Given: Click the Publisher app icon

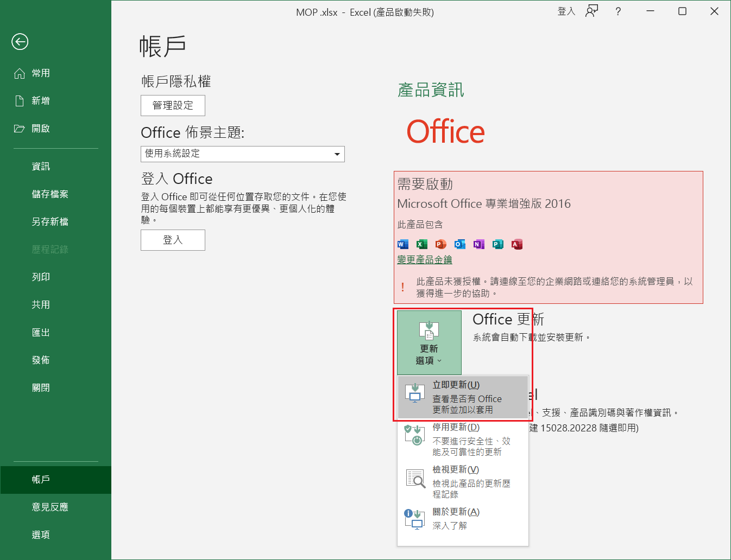Looking at the screenshot, I should click(x=498, y=244).
